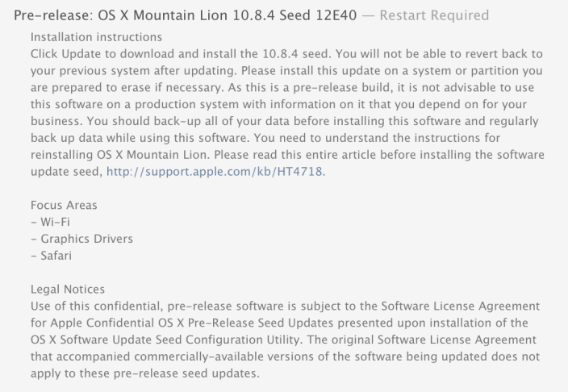Select the Installation instructions heading
The height and width of the screenshot is (392, 568).
coord(96,37)
